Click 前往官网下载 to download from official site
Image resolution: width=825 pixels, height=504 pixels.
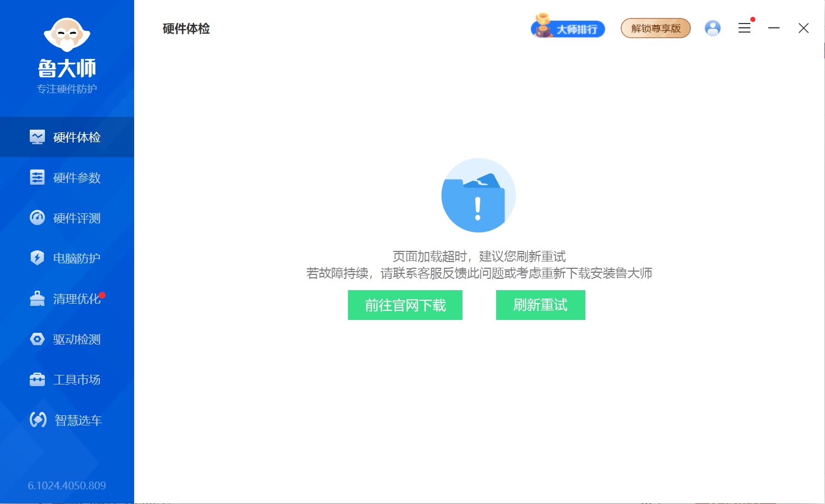tap(405, 305)
